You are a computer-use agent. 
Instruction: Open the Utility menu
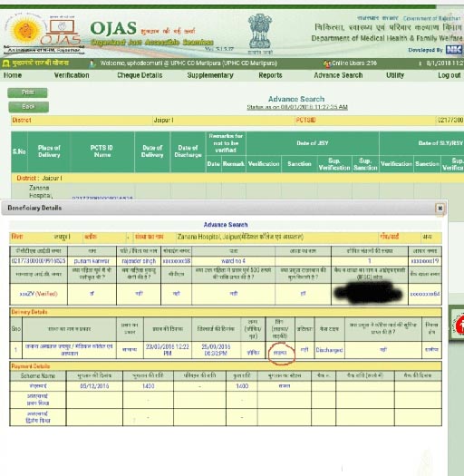(x=395, y=75)
